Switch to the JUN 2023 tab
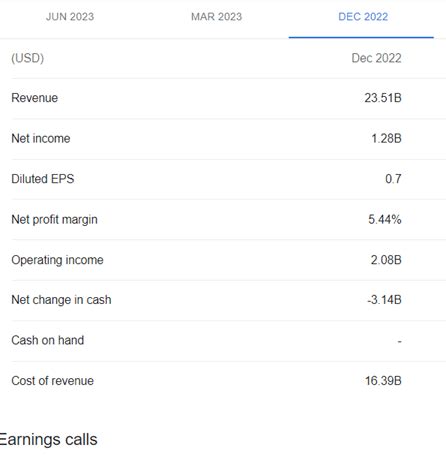 [70, 17]
